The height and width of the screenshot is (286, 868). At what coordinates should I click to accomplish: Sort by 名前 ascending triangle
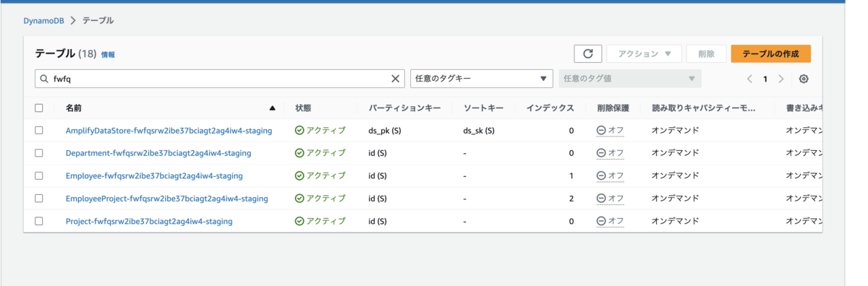[272, 108]
